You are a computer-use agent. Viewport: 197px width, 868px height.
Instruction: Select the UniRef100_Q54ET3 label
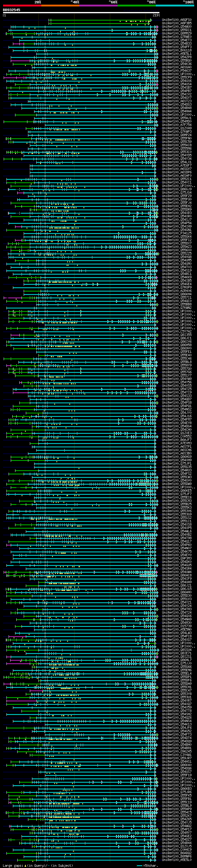coord(176,40)
